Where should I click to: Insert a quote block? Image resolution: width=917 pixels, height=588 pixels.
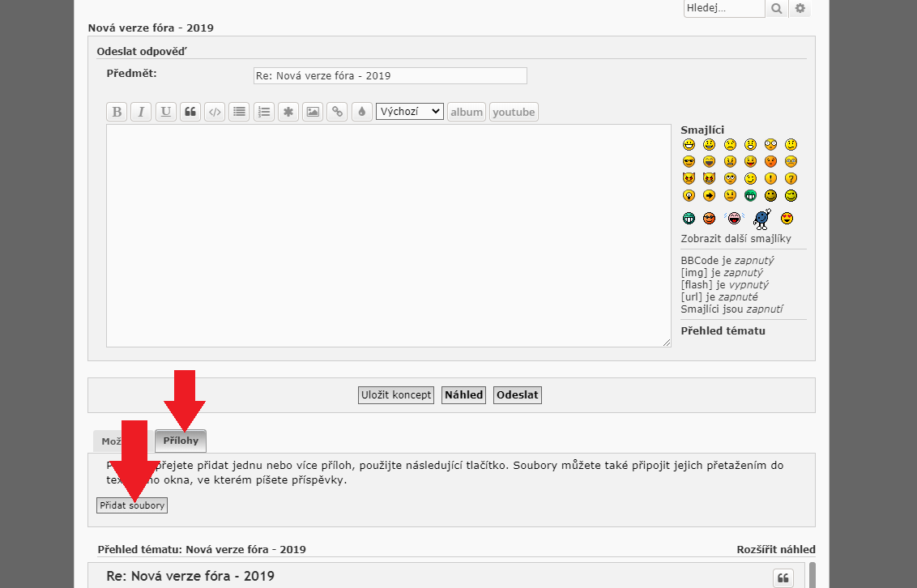190,112
